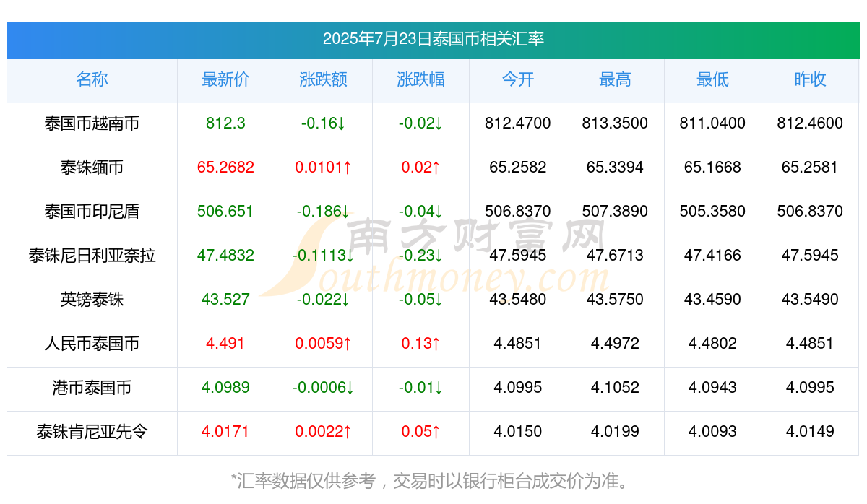The image size is (867, 504).
Task: Select the 泰国币越南币 row name
Action: click(92, 123)
